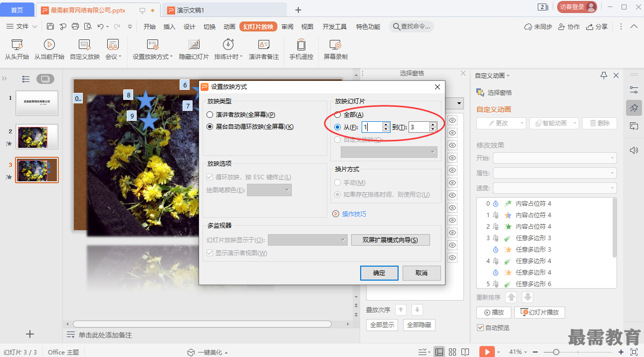The image size is (644, 357).
Task: Toggle auto preview (自动预览) checkbox
Action: pos(480,328)
